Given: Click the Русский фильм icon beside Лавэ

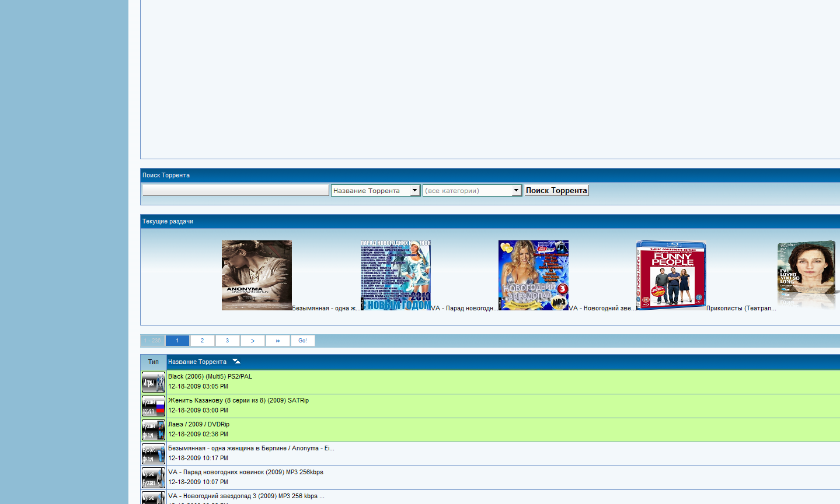Looking at the screenshot, I should point(154,430).
